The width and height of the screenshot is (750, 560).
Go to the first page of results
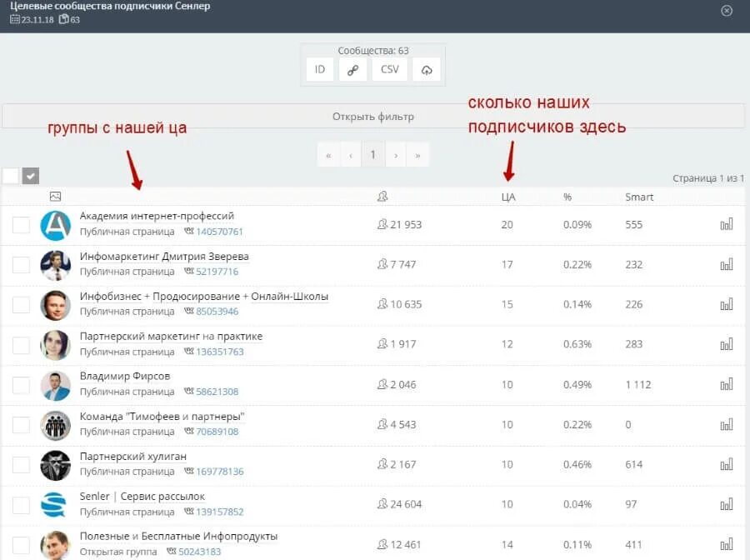coord(328,155)
